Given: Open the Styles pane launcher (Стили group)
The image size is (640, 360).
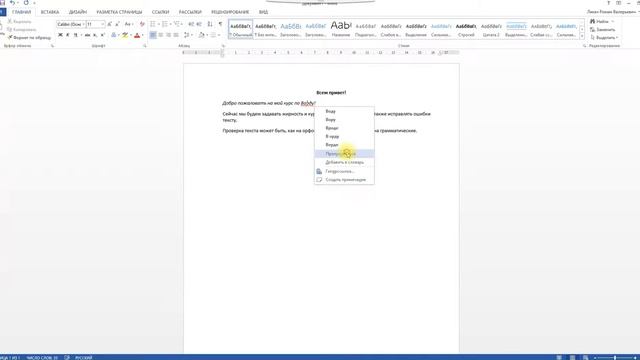Looking at the screenshot, I should click(x=584, y=46).
